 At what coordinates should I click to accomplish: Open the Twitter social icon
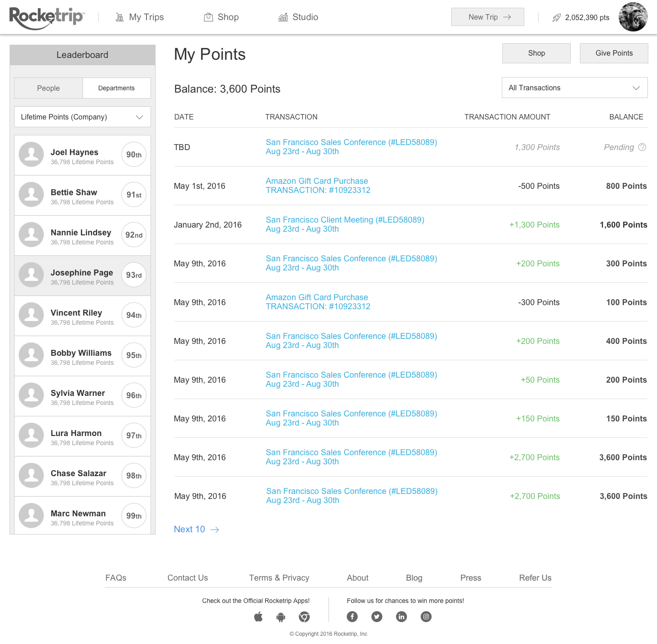click(x=377, y=617)
